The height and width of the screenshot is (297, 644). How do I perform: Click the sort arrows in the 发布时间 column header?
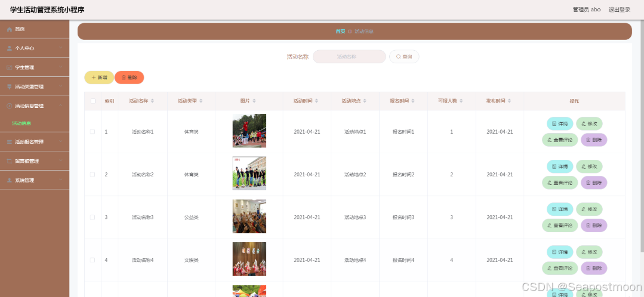click(x=509, y=101)
